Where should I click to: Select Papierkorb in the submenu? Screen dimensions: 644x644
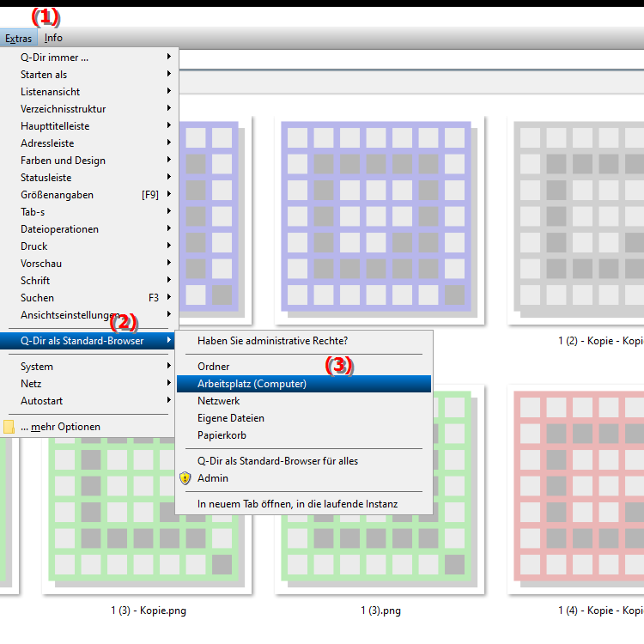click(304, 435)
